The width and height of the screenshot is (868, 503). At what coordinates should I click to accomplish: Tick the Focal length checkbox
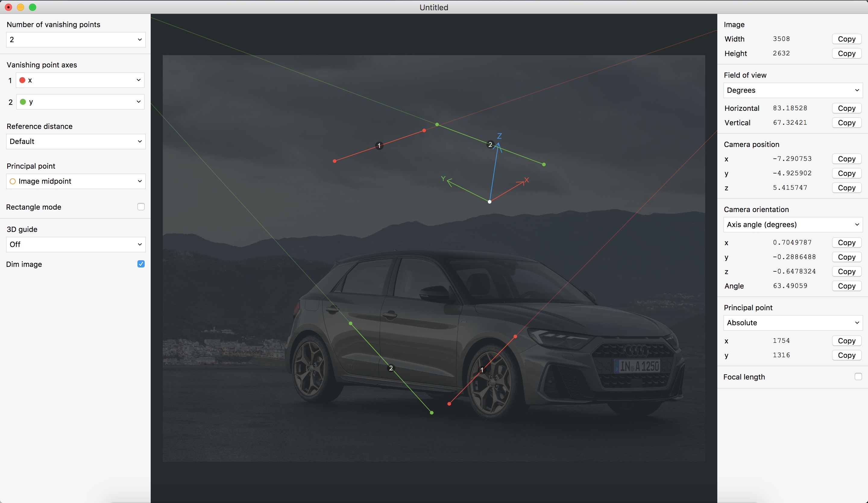[x=858, y=376]
